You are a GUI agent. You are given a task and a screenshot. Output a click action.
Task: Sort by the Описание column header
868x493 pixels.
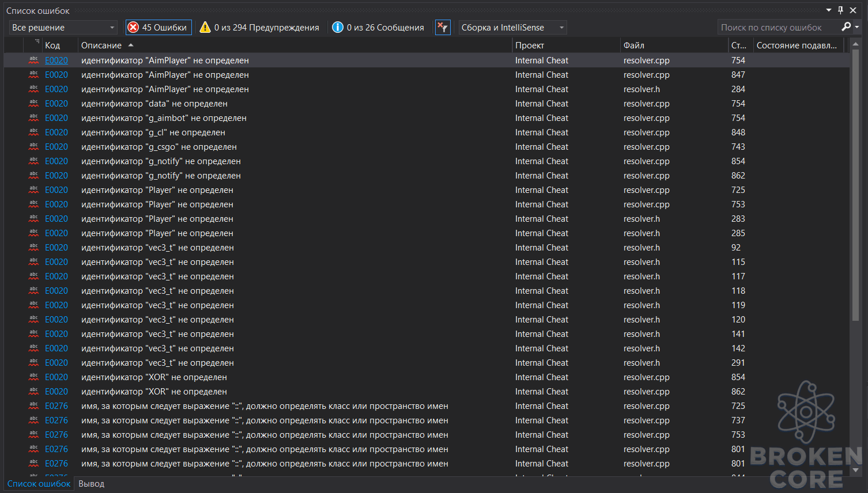(295, 45)
